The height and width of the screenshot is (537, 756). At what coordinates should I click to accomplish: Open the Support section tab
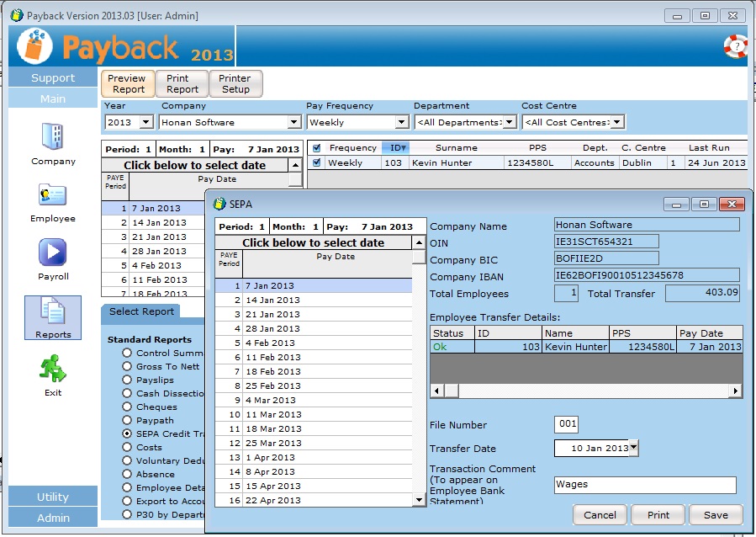[x=53, y=78]
